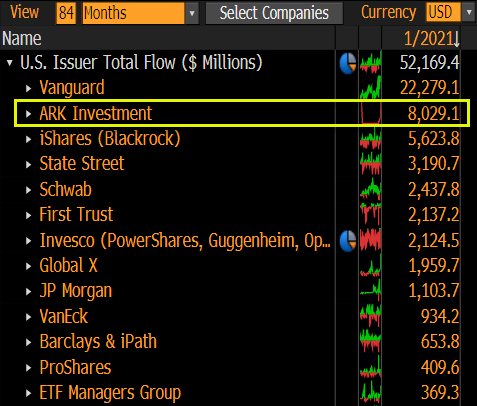The image size is (477, 406).
Task: Click the Schwab value 2,437.8
Action: 434,189
